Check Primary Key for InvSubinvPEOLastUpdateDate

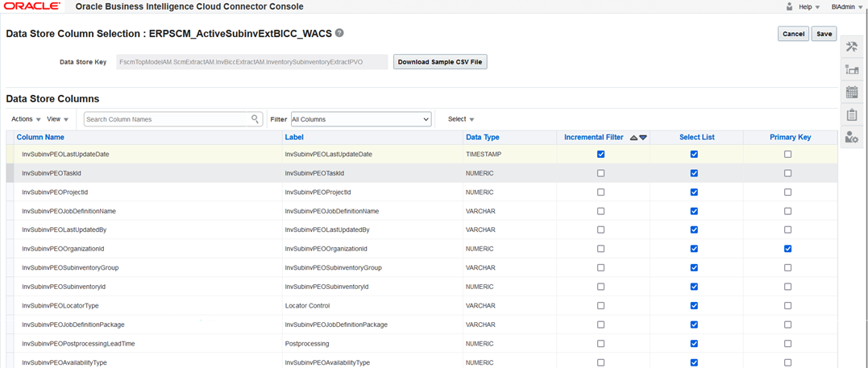[787, 155]
